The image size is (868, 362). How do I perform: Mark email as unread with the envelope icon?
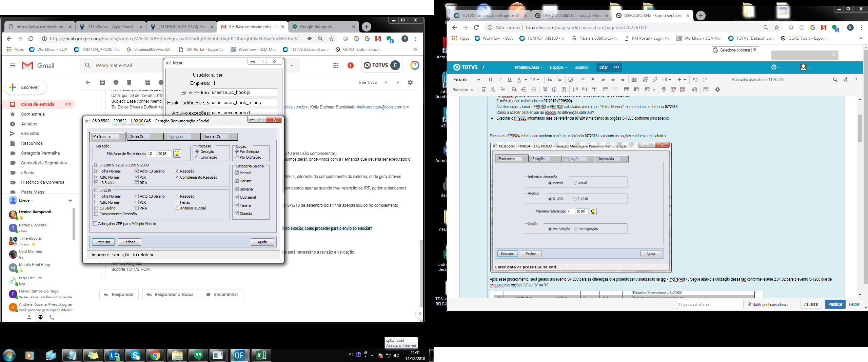click(x=147, y=82)
